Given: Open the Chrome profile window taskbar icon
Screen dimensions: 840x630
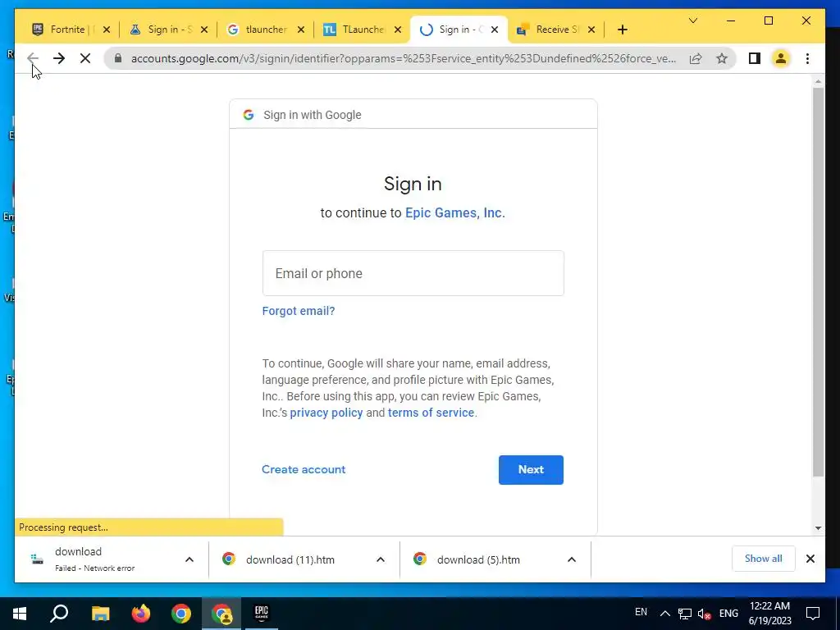Looking at the screenshot, I should click(221, 614).
